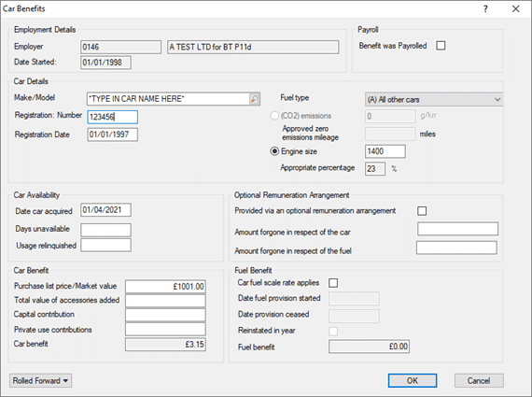Viewport: 532px width, 397px height.
Task: Click the 'Fuel Benefit' group label
Action: pos(254,270)
